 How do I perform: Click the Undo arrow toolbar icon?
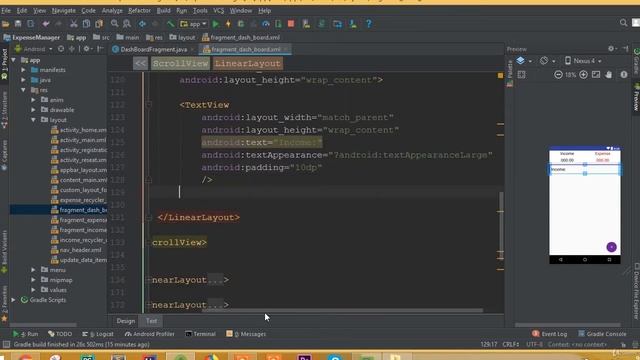(x=45, y=24)
